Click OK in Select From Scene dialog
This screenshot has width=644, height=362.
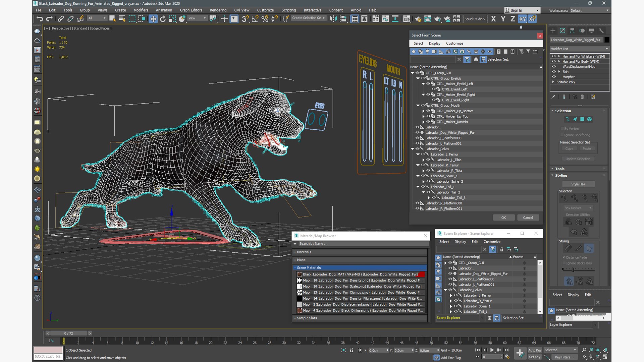click(x=503, y=218)
